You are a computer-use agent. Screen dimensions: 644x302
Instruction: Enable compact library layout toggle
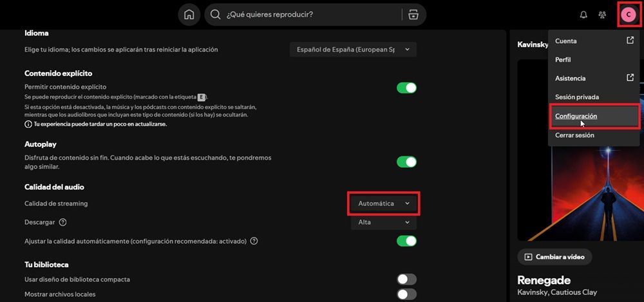(x=406, y=279)
